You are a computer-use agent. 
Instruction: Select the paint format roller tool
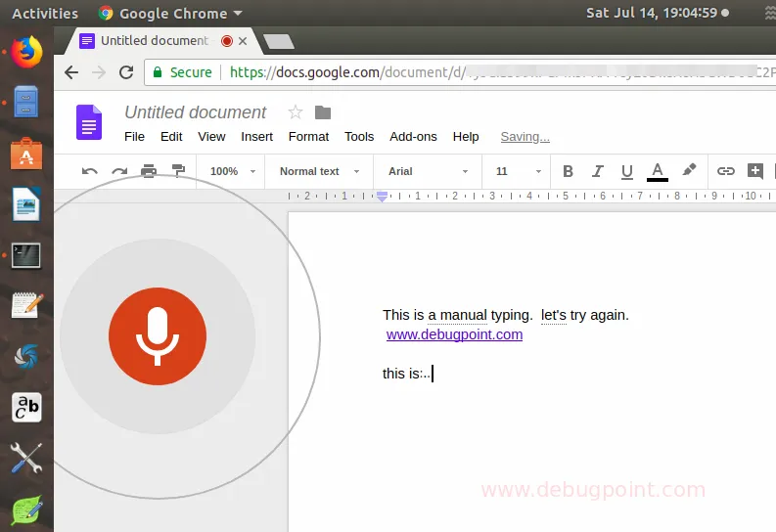pos(178,171)
